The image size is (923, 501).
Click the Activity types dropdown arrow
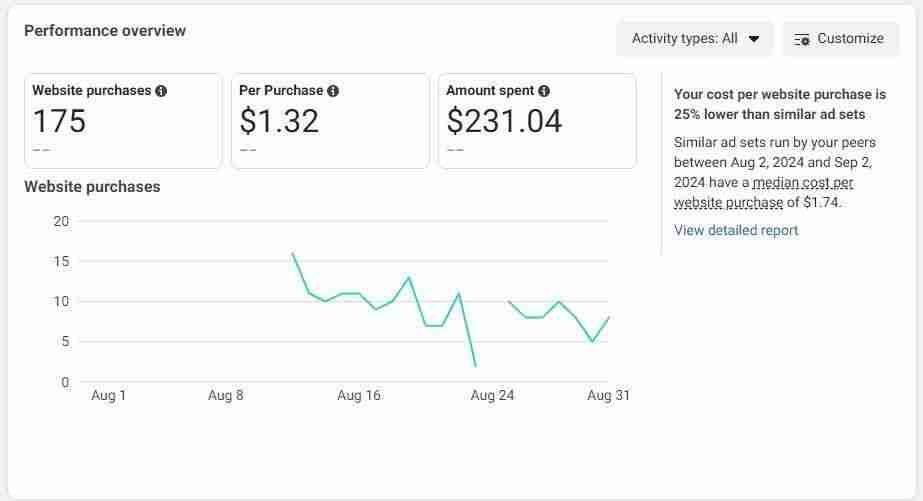coord(754,39)
